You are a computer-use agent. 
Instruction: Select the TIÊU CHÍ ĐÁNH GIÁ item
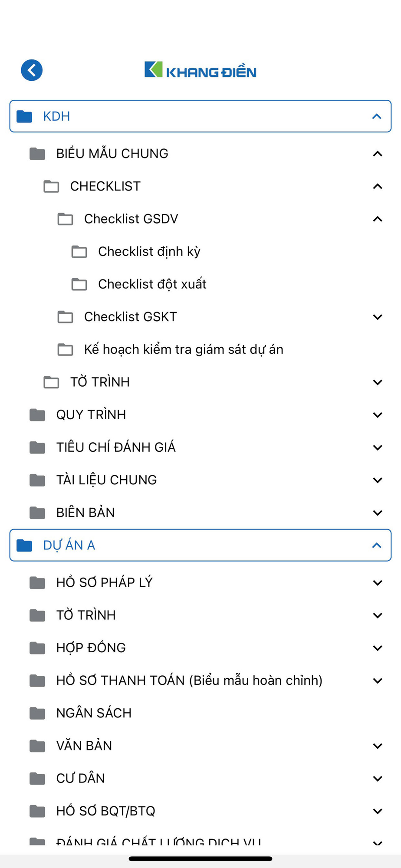click(116, 447)
